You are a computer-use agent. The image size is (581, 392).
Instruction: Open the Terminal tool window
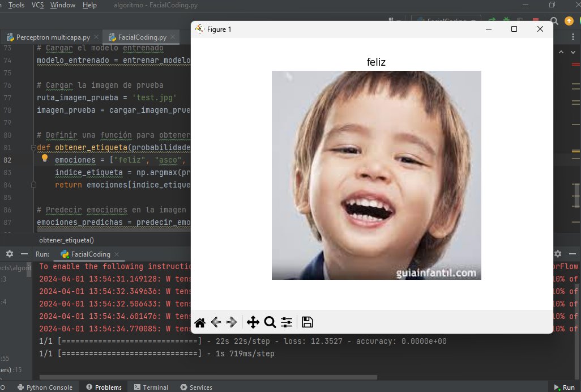[151, 387]
